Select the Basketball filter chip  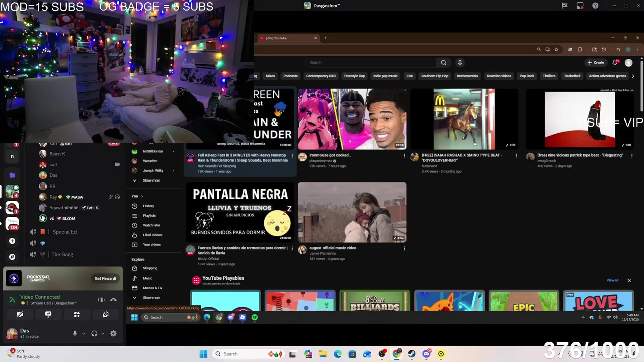[x=572, y=76]
